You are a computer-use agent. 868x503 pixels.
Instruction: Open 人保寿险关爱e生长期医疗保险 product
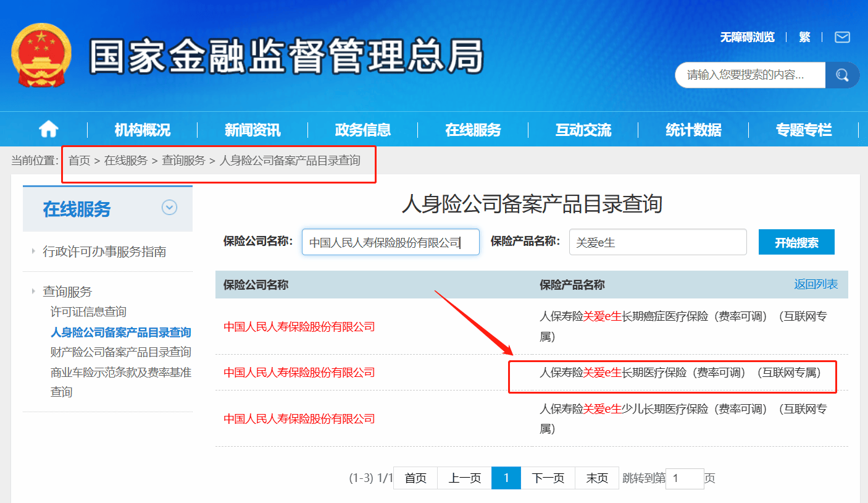[x=681, y=373]
